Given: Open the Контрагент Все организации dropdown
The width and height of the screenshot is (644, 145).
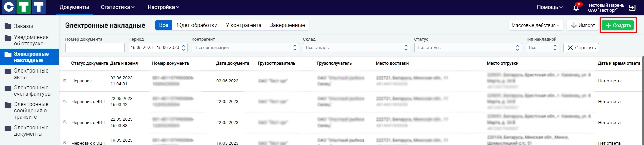Looking at the screenshot, I should [x=245, y=48].
